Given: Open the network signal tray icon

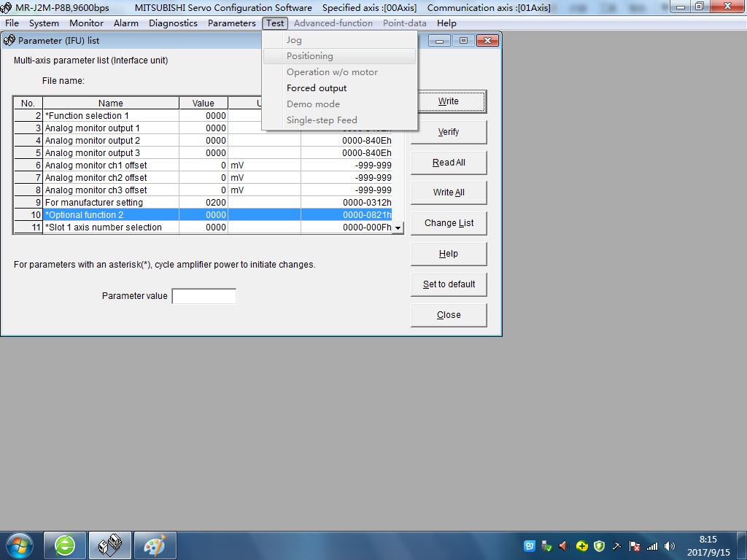Looking at the screenshot, I should click(x=652, y=546).
